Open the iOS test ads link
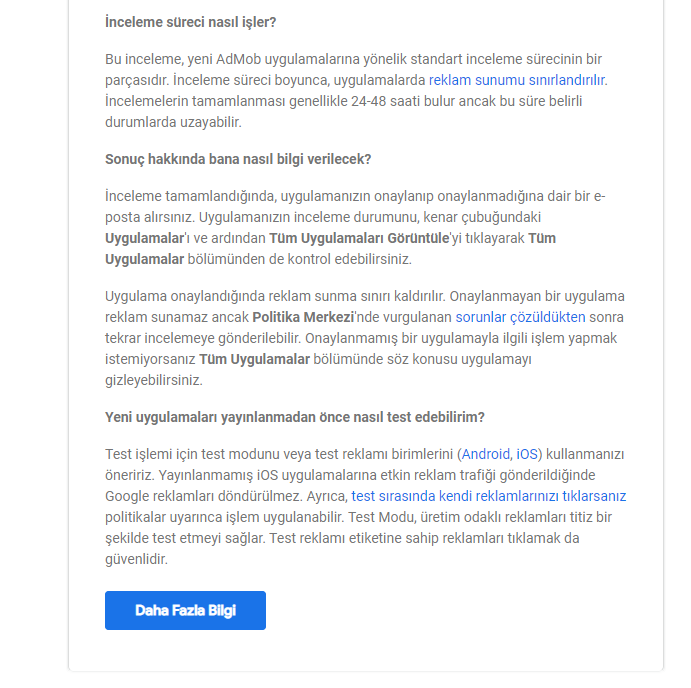Image resolution: width=691 pixels, height=688 pixels. pyautogui.click(x=527, y=454)
